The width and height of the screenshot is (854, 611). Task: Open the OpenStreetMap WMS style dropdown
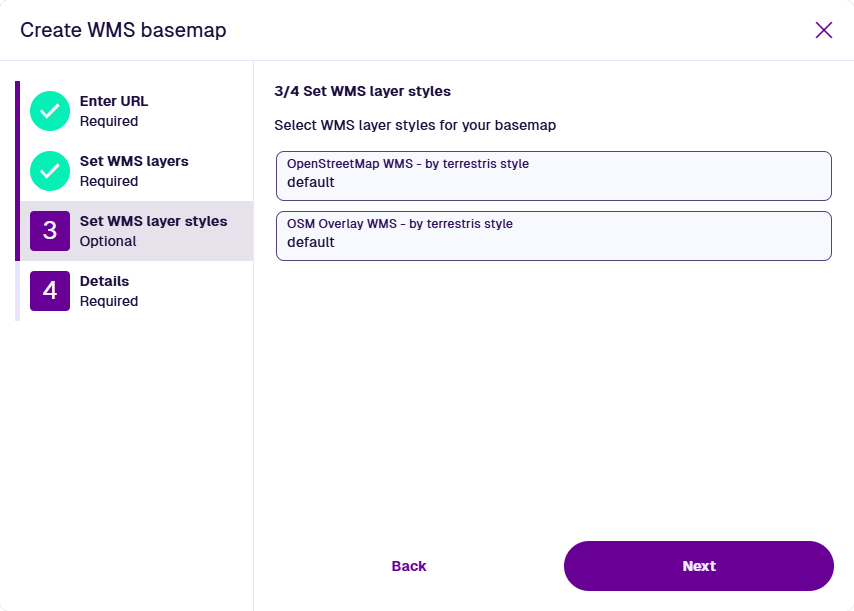553,176
